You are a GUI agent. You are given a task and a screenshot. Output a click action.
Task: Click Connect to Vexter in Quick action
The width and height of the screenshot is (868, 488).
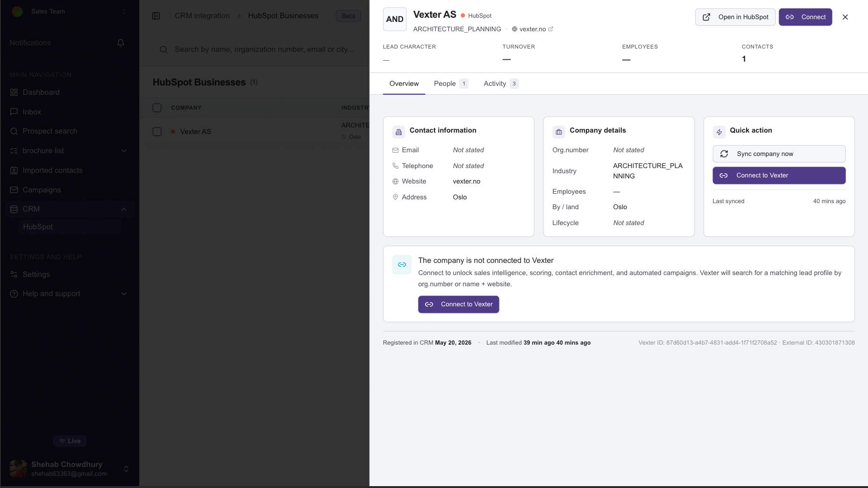pos(779,176)
